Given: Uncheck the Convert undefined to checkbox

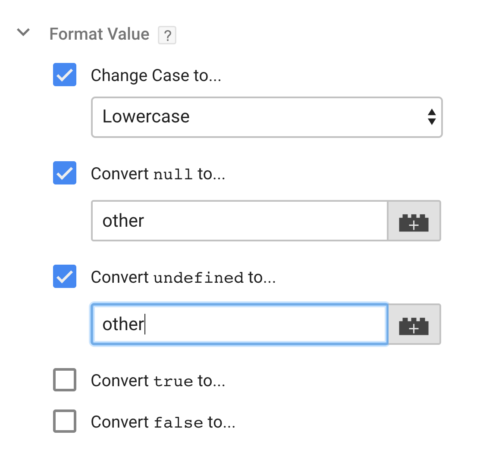Looking at the screenshot, I should pos(65,276).
